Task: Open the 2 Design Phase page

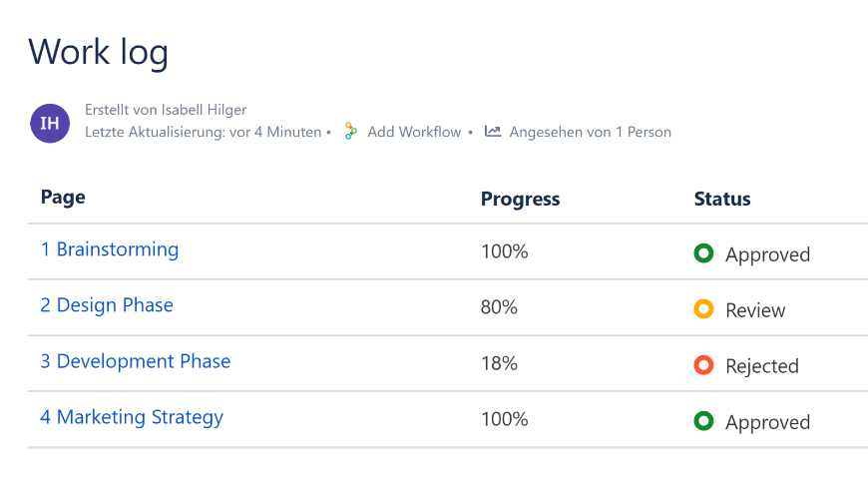Action: point(107,305)
